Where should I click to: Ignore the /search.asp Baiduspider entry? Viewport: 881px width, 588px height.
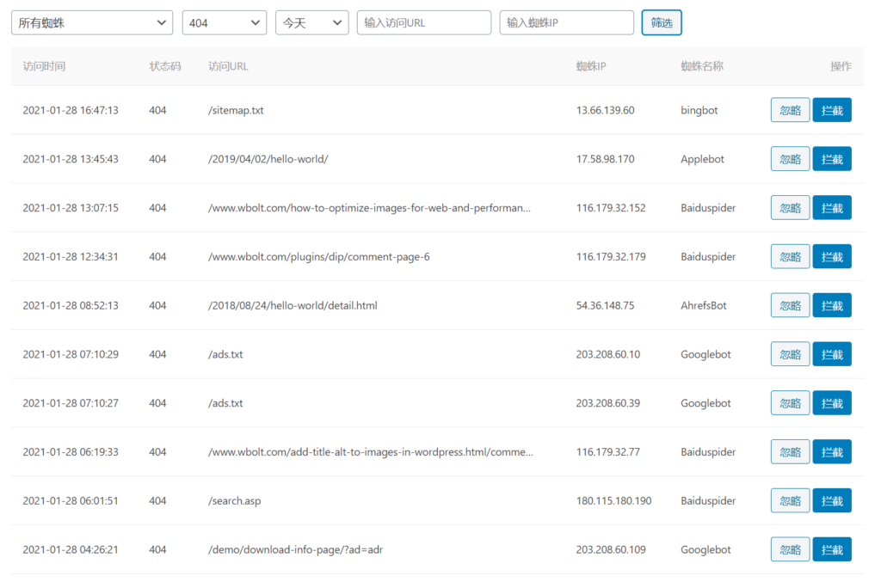[x=790, y=501]
